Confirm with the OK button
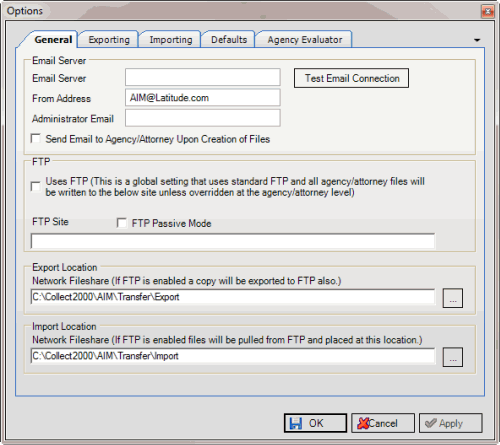500x445 pixels. coord(315,423)
